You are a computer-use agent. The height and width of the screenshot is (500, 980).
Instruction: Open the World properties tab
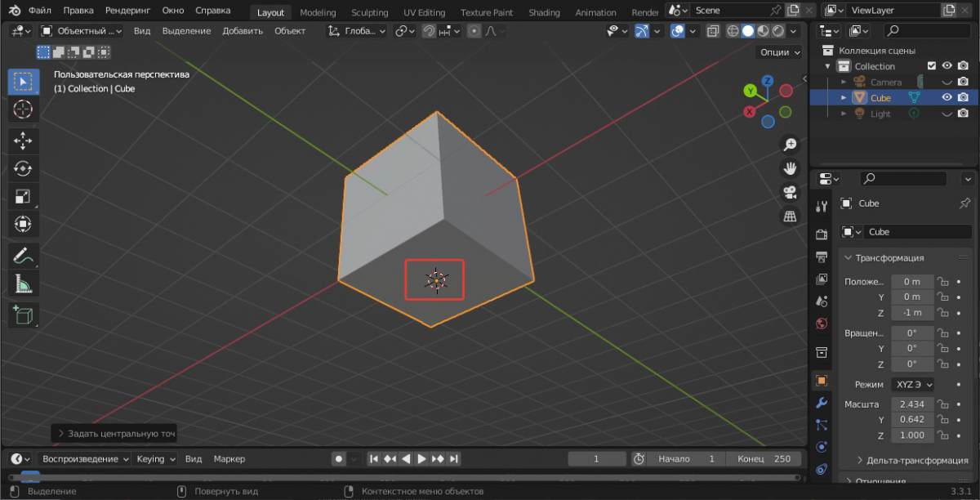click(822, 324)
